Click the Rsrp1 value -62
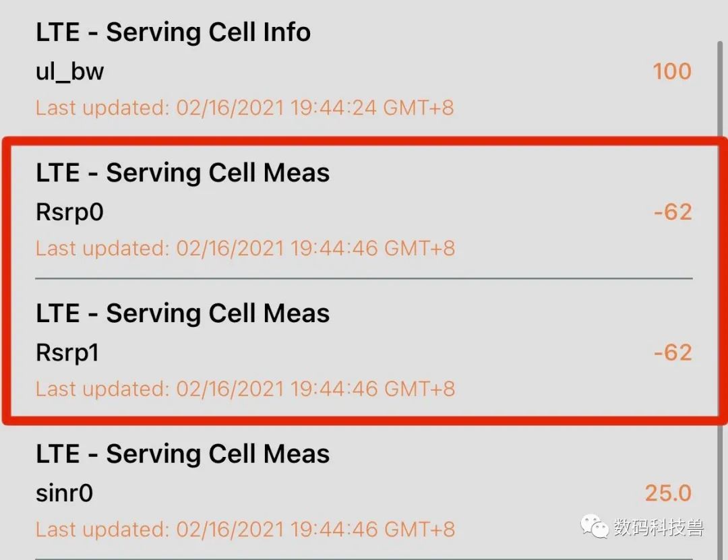Screen dimensions: 728x560 click(673, 352)
